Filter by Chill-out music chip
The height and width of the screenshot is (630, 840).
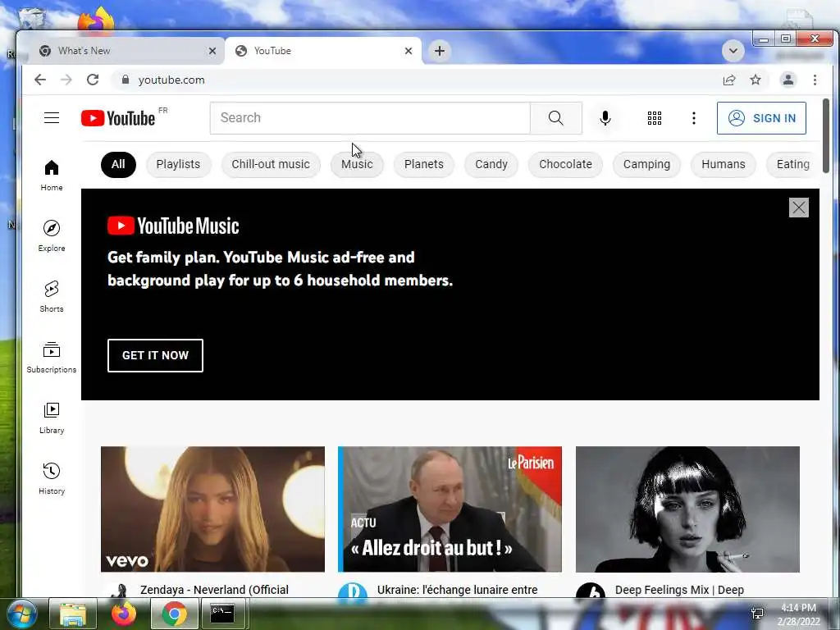271,164
